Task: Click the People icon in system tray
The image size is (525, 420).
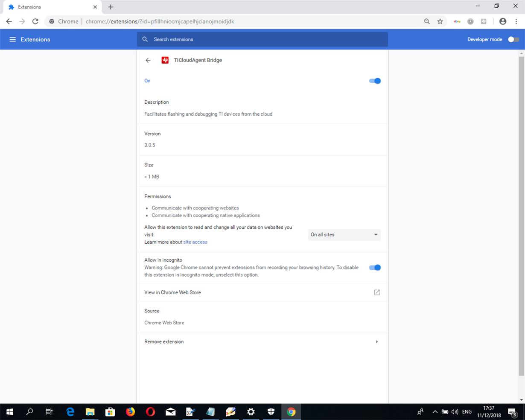Action: point(420,412)
